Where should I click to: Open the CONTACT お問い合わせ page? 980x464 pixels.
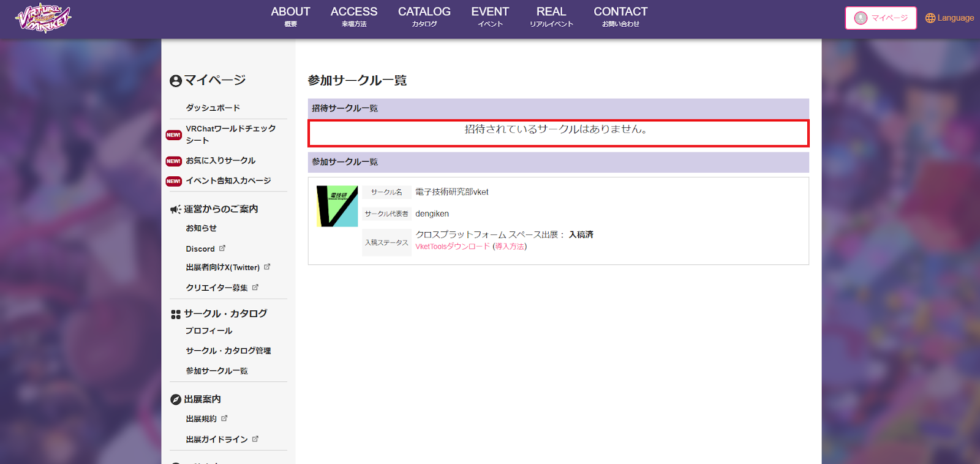[x=620, y=17]
